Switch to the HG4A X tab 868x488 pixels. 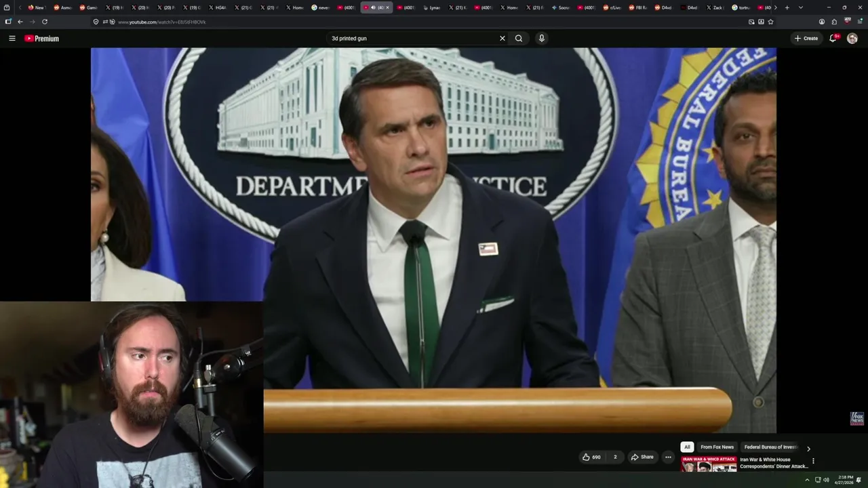point(217,7)
